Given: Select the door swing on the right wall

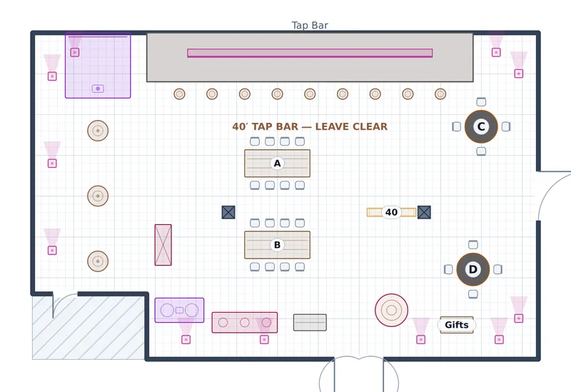Looking at the screenshot, I should [555, 196].
